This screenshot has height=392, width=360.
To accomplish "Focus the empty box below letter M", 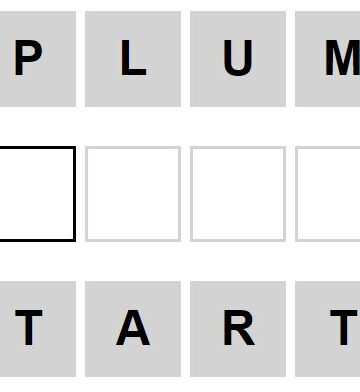I will 328,194.
